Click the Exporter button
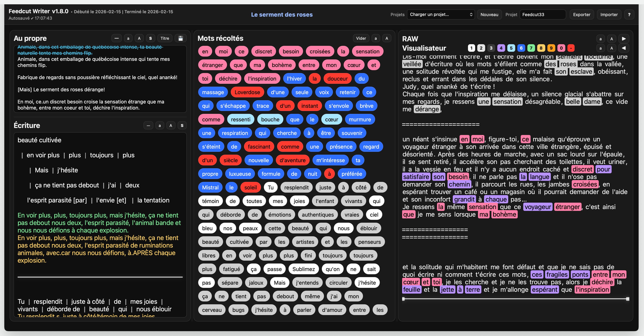 point(582,14)
